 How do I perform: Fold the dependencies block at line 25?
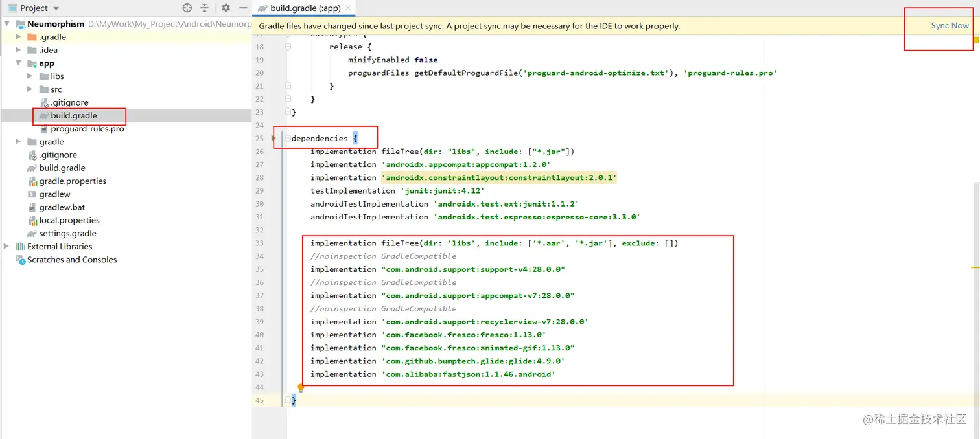coord(288,138)
